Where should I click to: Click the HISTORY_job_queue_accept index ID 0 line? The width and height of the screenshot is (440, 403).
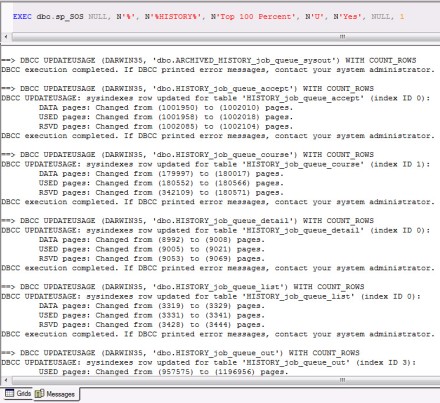(216, 98)
